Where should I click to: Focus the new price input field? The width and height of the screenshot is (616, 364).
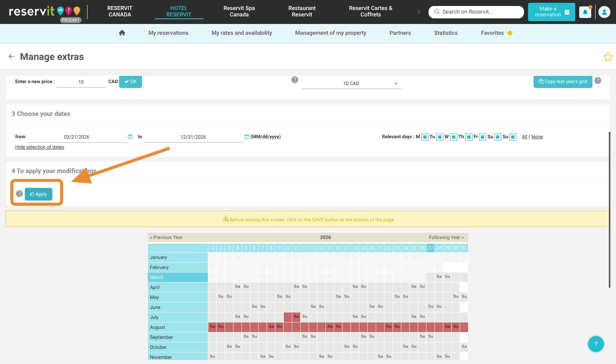tap(81, 82)
